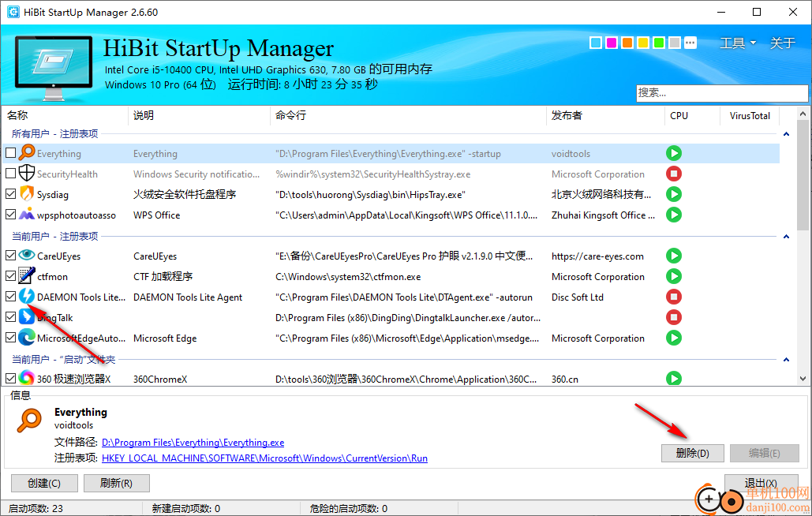Click the red stopped icon for DingTalk
The width and height of the screenshot is (812, 516).
coord(673,316)
